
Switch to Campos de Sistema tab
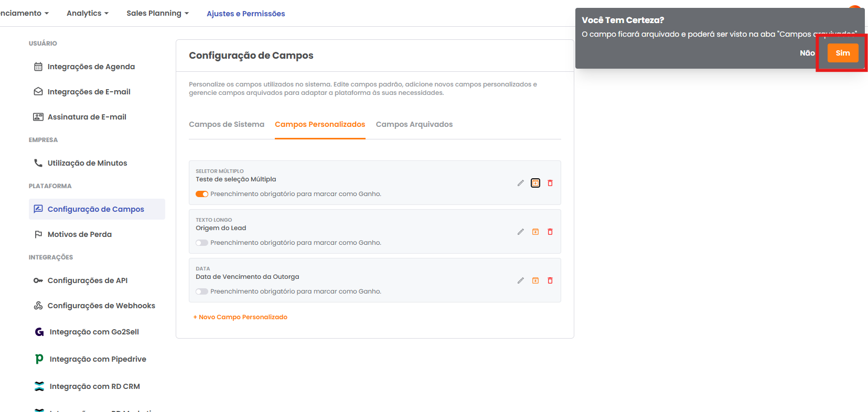click(x=227, y=124)
